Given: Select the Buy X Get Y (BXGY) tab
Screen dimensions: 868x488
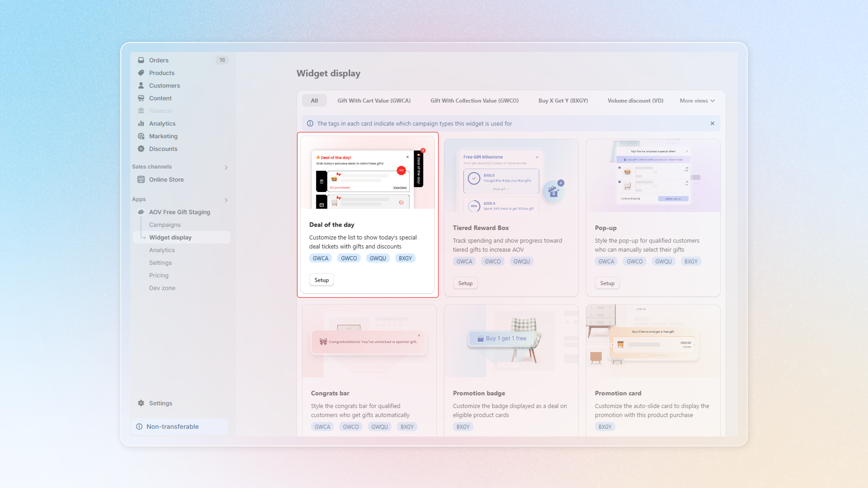Looking at the screenshot, I should [563, 101].
